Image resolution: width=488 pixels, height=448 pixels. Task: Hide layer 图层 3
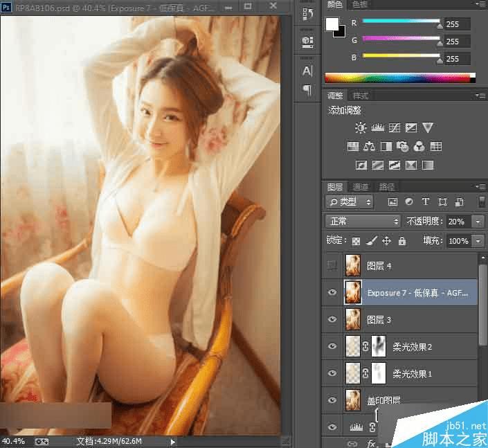click(332, 319)
